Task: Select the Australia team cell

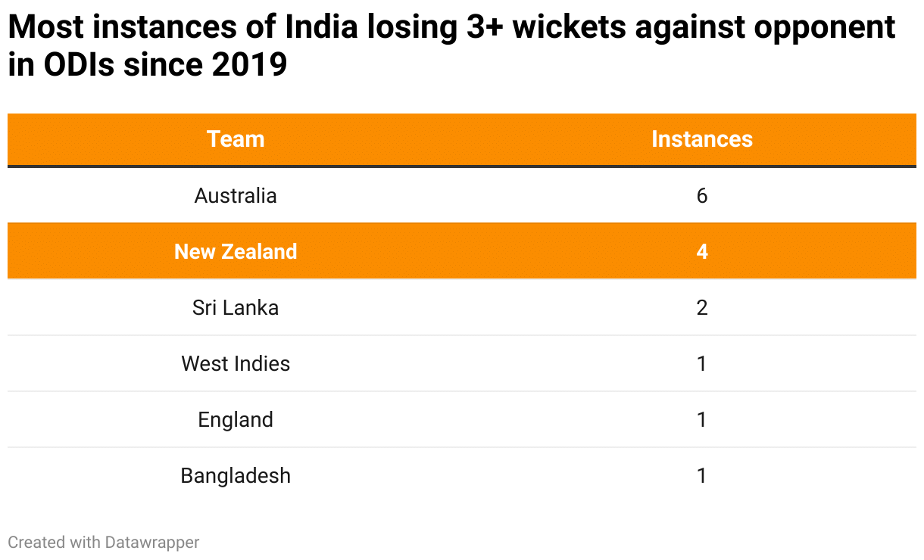Action: pos(236,196)
